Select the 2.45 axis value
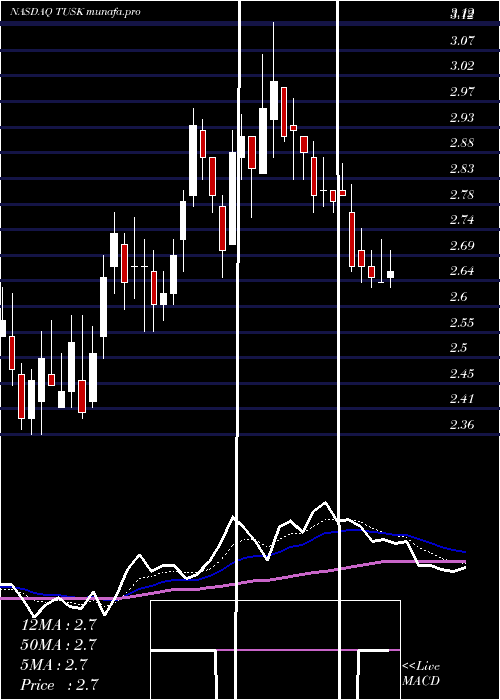 pos(462,374)
